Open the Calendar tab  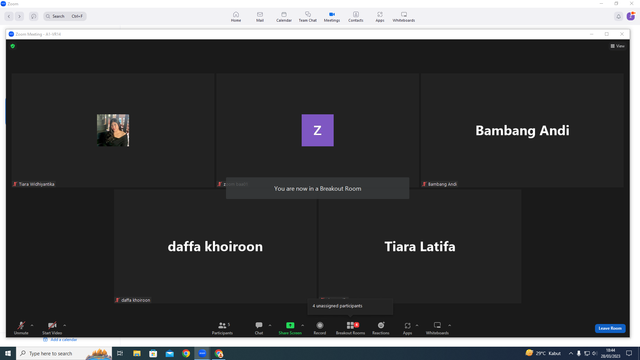pos(284,17)
